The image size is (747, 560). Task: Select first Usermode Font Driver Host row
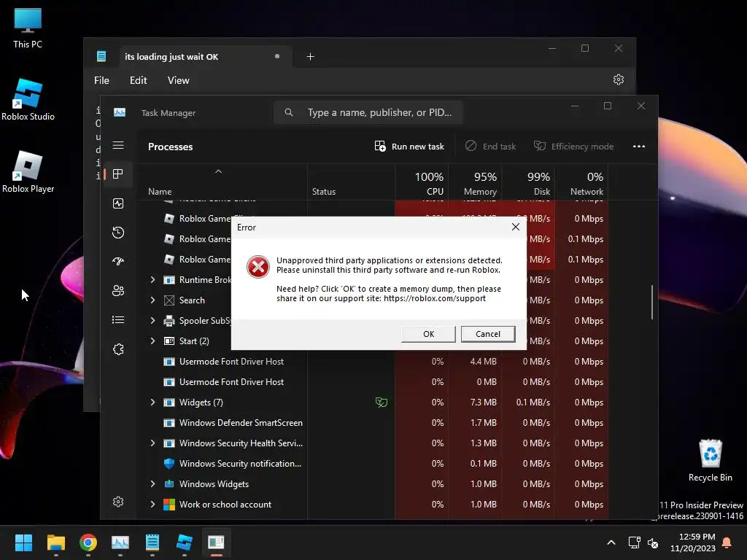coord(372,362)
